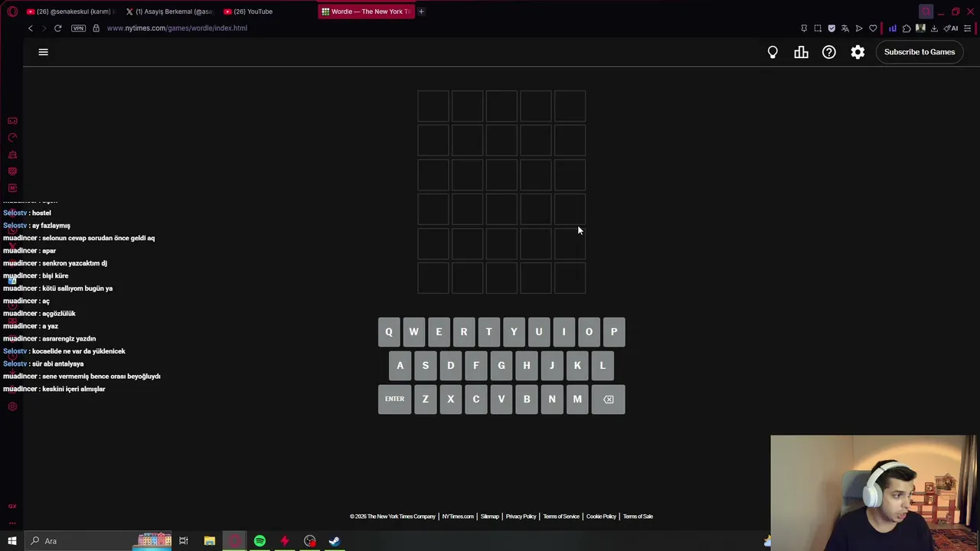Switch to the Asayiş Berkemal X tab

[169, 11]
